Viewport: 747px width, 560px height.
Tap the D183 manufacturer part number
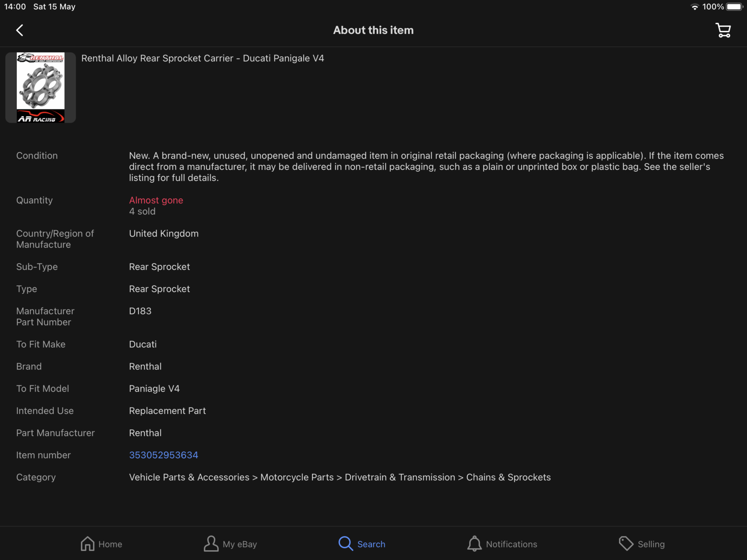[140, 311]
